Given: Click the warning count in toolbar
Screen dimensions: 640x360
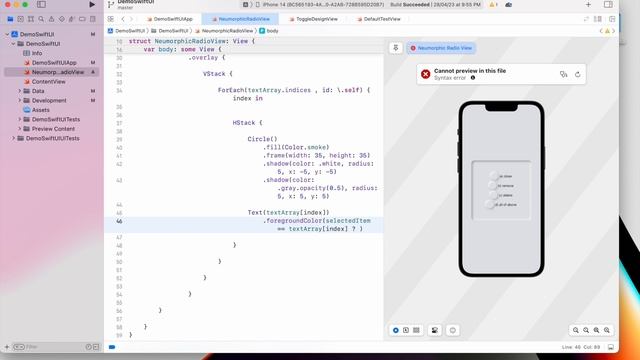Looking at the screenshot, I should coord(493,4).
